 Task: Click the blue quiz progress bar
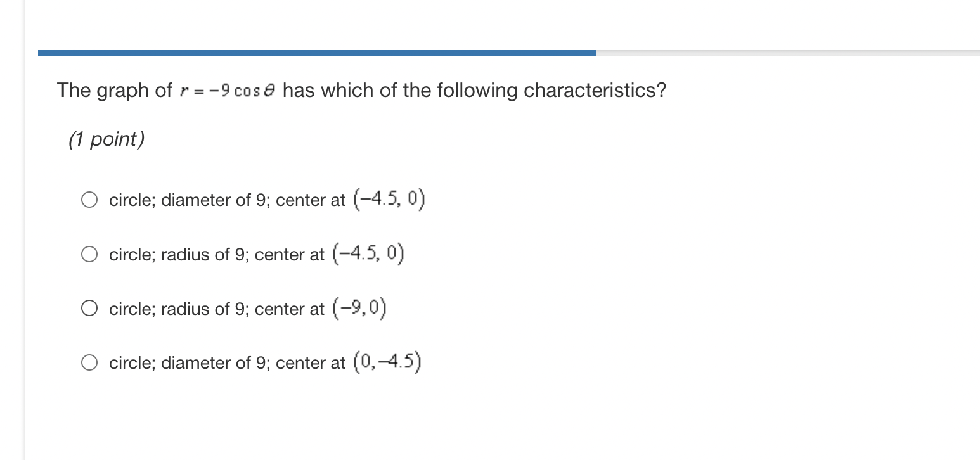pyautogui.click(x=317, y=52)
